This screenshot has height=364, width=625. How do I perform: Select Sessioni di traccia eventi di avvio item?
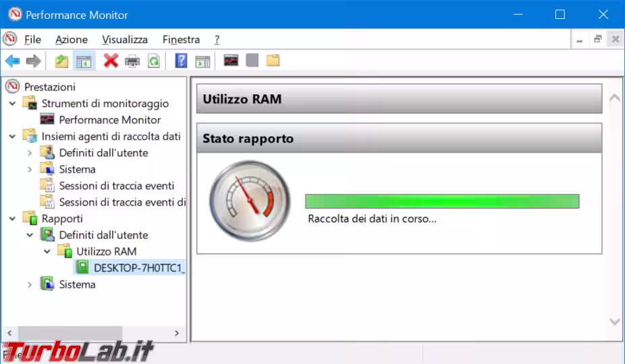click(122, 202)
